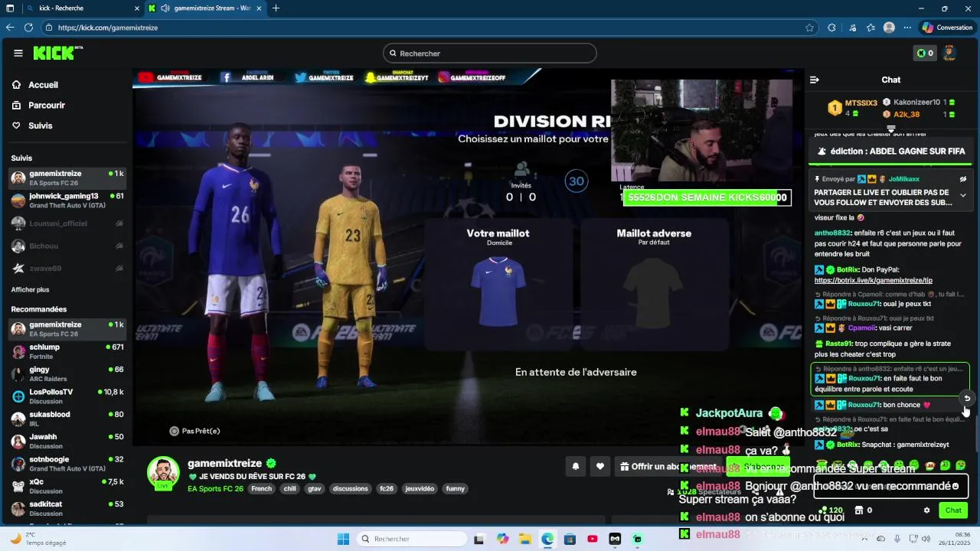Open the Kicks balance counter
The height and width of the screenshot is (551, 980).
click(x=925, y=53)
